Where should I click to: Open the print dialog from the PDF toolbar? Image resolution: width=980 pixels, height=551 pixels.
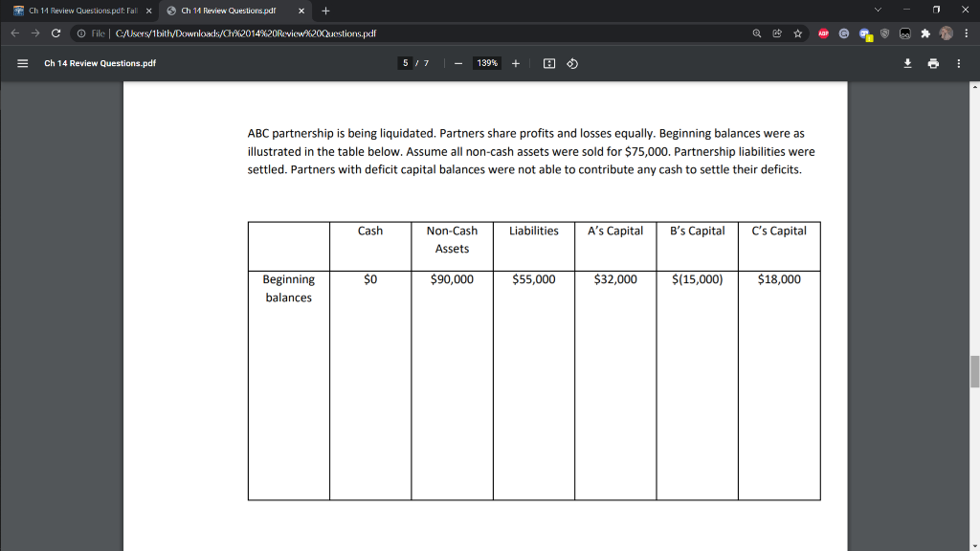(x=933, y=63)
